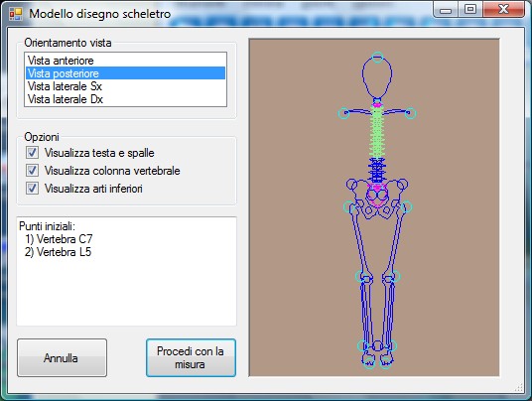532x401 pixels.
Task: Click the app icon in the title bar
Action: pos(16,14)
